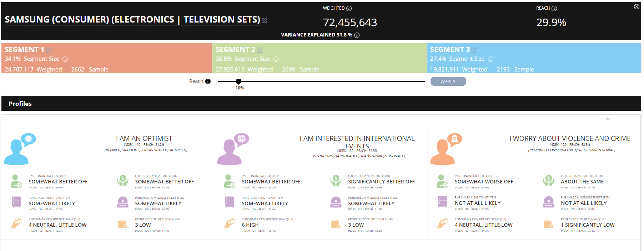This screenshot has height=251, width=644.
Task: Click the 2662 Sample count
Action: click(x=90, y=69)
